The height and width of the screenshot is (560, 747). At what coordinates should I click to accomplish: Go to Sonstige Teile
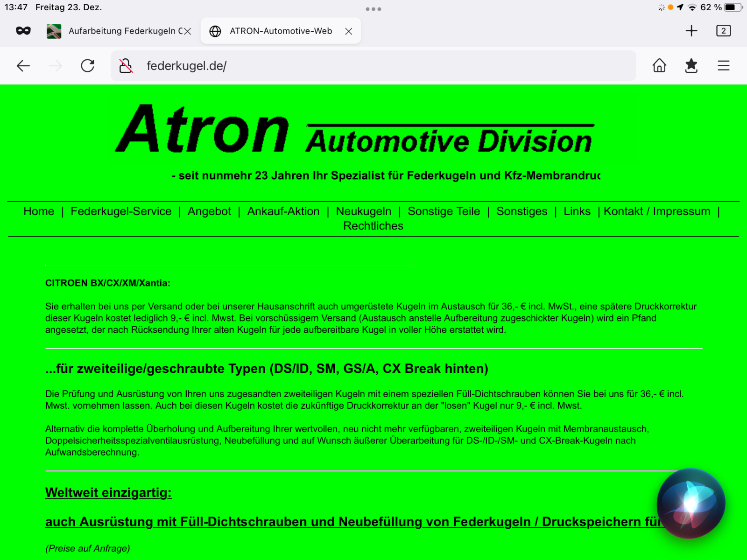(x=444, y=211)
